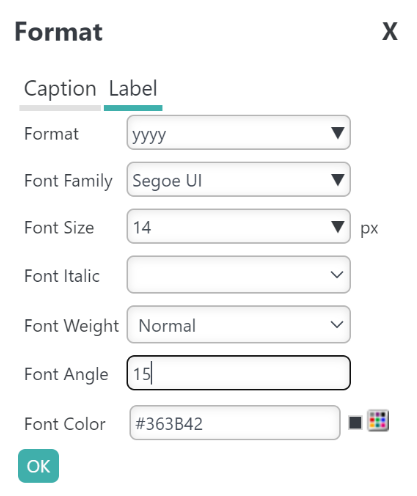Viewport: 417px width, 496px height.
Task: Close the Format dialog with X
Action: pyautogui.click(x=389, y=32)
